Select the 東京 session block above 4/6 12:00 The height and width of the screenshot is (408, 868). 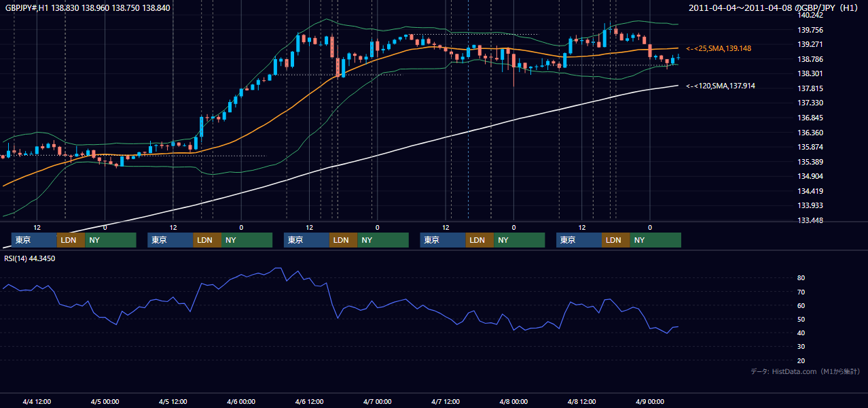(x=306, y=240)
